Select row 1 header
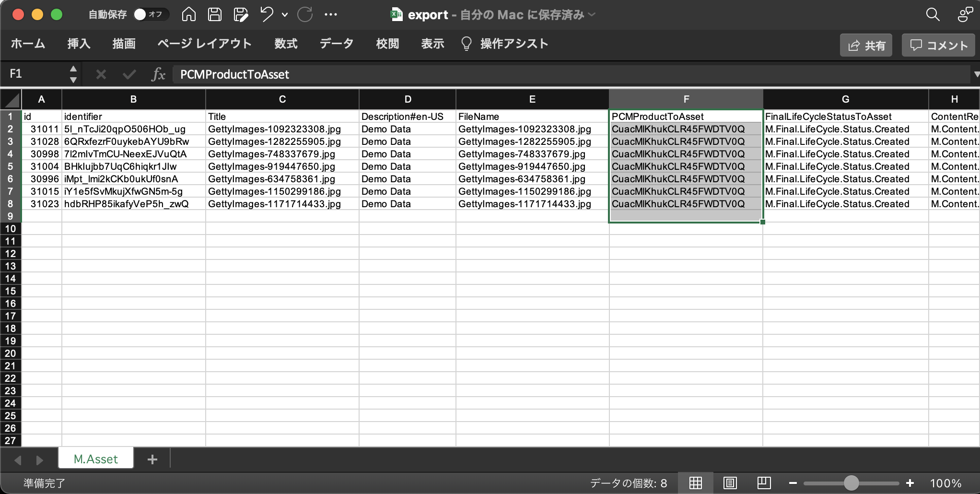The height and width of the screenshot is (494, 980). click(11, 117)
